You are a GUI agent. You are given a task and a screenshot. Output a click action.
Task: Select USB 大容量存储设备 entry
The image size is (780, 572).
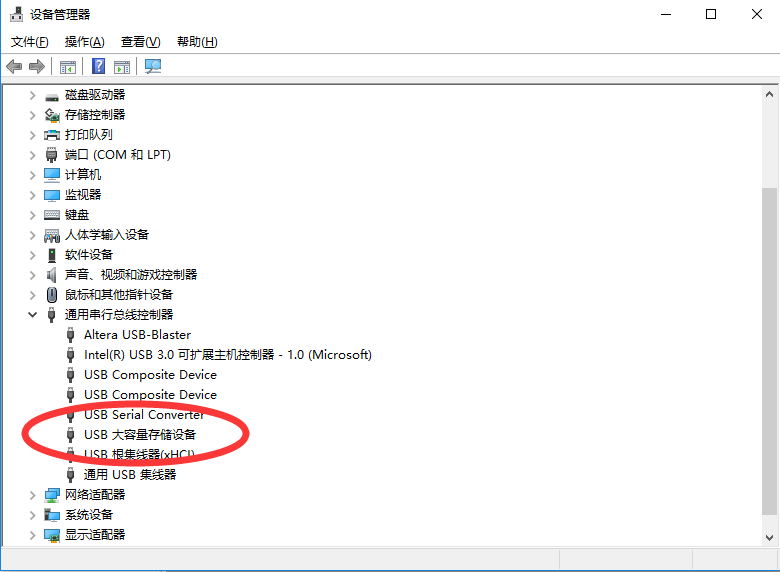(x=140, y=435)
